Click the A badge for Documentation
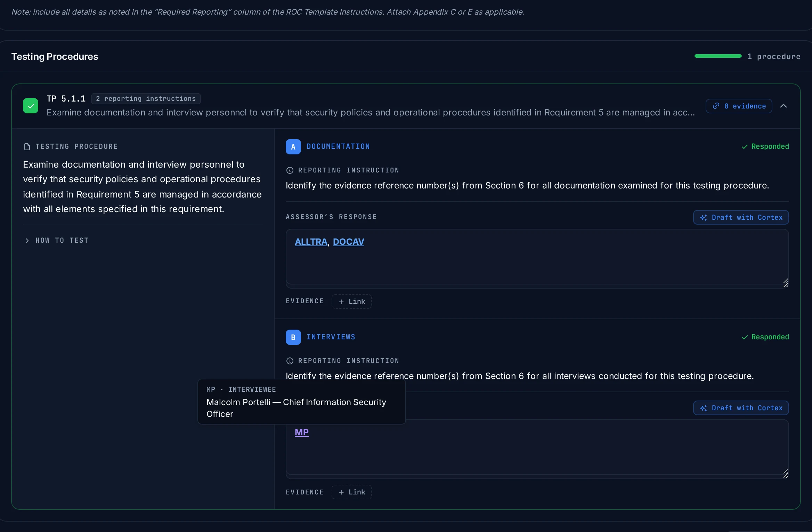This screenshot has width=812, height=532. pyautogui.click(x=293, y=146)
